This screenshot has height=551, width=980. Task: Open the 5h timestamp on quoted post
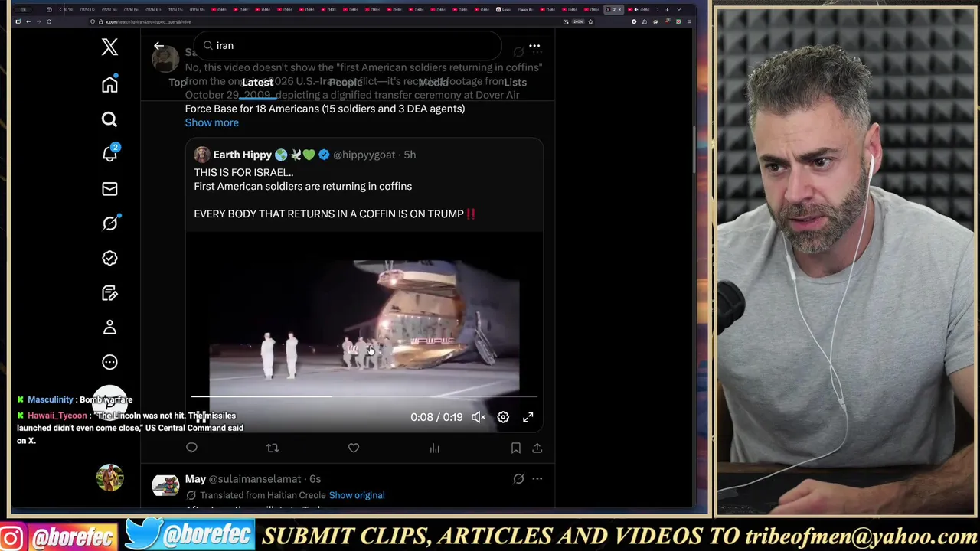pyautogui.click(x=410, y=155)
